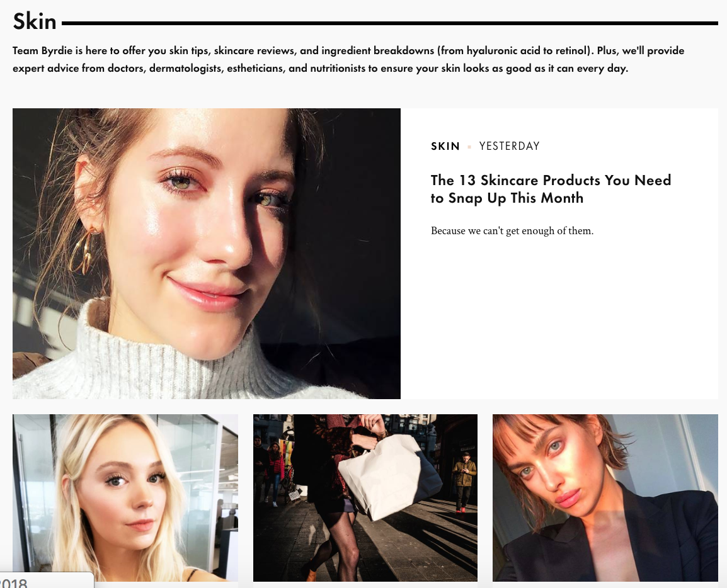Screen dimensions: 727x588
Task: Open the blonde woman selfie thumbnail
Action: click(125, 497)
